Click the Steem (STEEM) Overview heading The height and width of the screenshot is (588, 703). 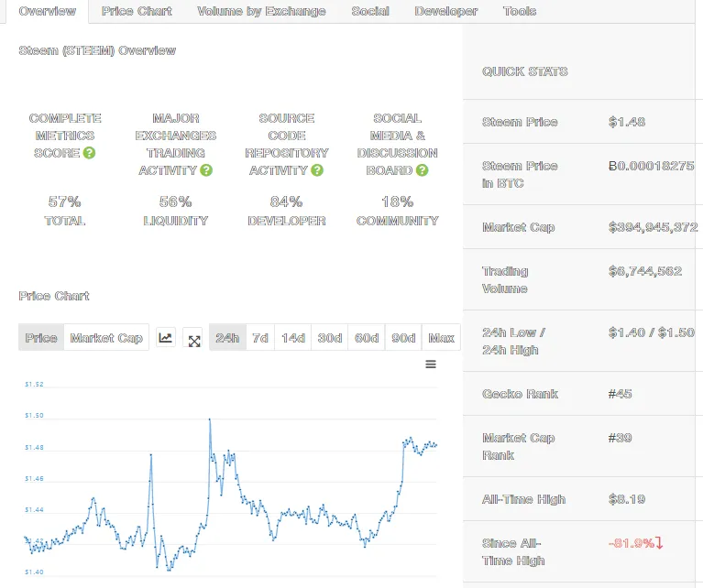coord(97,50)
